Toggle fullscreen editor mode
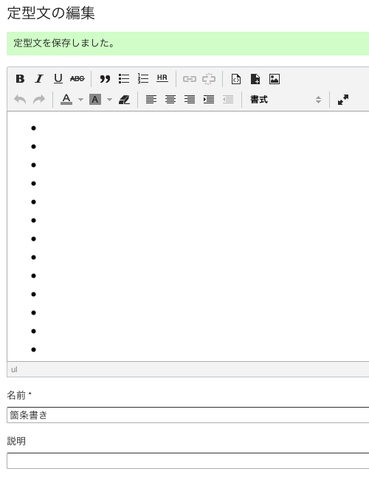The image size is (369, 480). click(x=343, y=99)
